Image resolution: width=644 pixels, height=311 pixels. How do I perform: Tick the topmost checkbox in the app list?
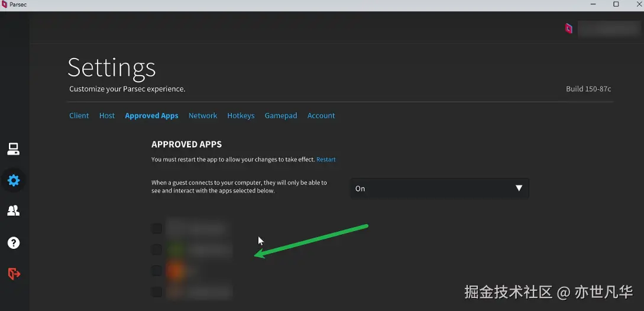click(x=157, y=228)
